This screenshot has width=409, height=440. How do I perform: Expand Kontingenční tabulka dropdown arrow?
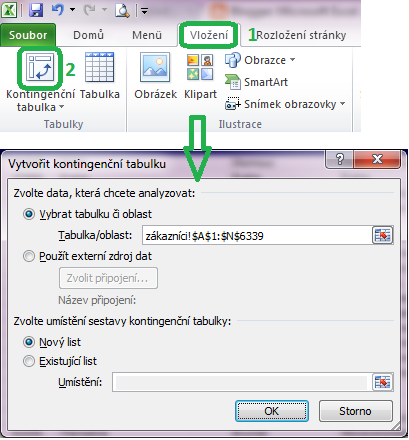(x=61, y=107)
